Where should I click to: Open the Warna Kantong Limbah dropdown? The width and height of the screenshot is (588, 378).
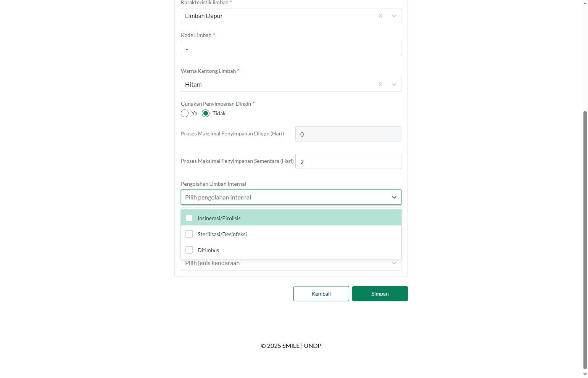pyautogui.click(x=394, y=84)
